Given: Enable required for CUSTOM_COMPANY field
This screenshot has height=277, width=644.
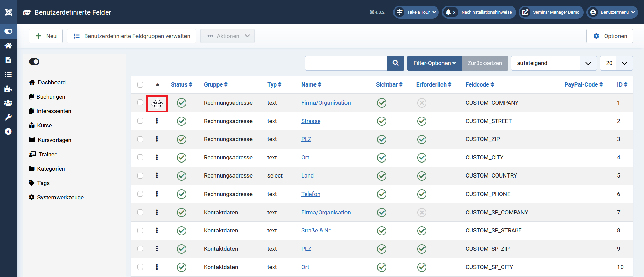Looking at the screenshot, I should click(422, 103).
